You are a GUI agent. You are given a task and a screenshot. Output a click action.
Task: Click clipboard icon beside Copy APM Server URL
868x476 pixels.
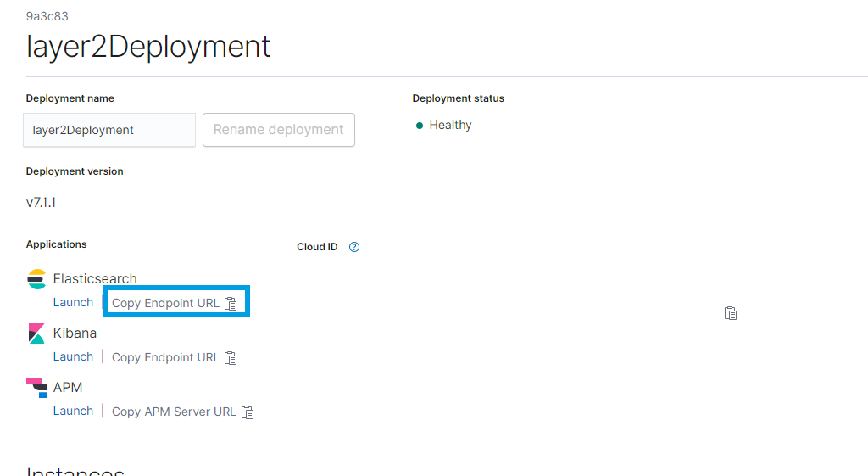point(248,412)
